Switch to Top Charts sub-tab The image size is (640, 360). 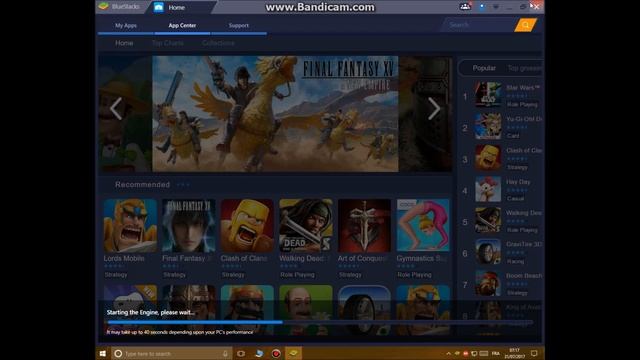coord(167,43)
